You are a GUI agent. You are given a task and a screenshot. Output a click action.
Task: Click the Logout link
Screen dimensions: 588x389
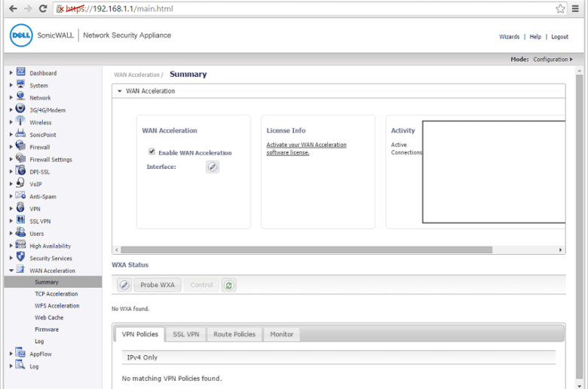click(559, 37)
